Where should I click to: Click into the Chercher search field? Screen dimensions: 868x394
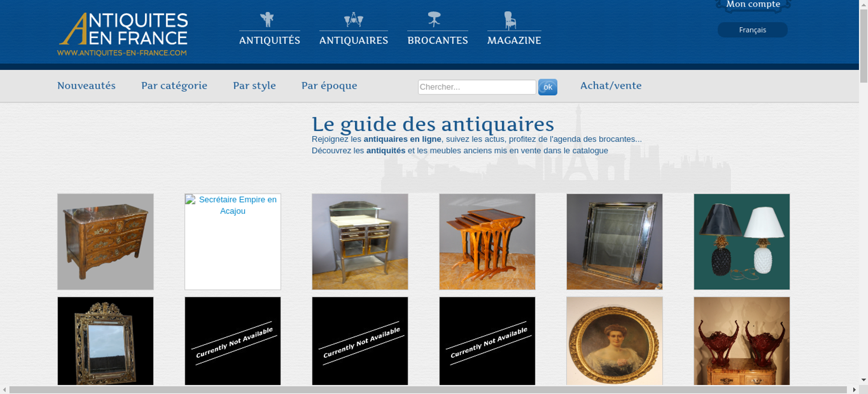477,87
